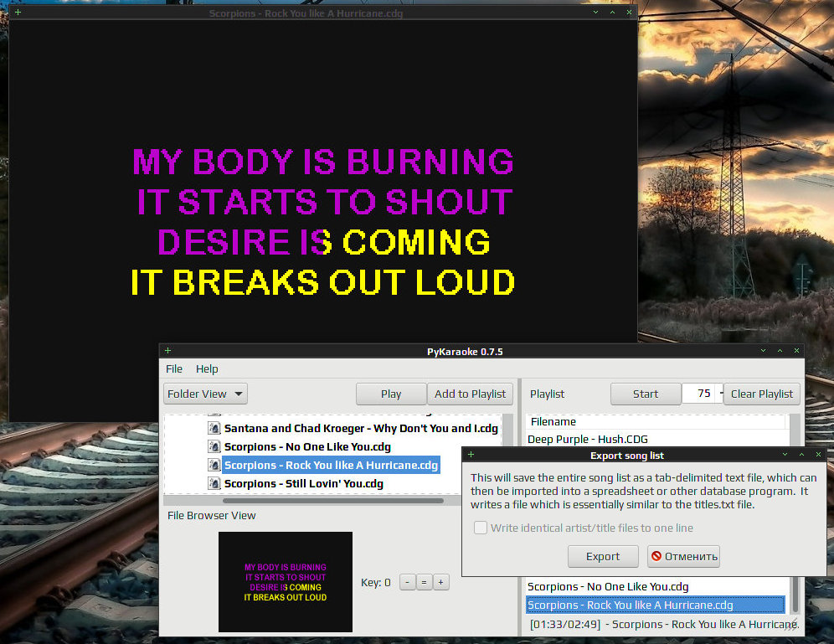Select 'Deep Purple - Hush.CDG' in the playlist
This screenshot has height=644, width=834.
point(657,440)
